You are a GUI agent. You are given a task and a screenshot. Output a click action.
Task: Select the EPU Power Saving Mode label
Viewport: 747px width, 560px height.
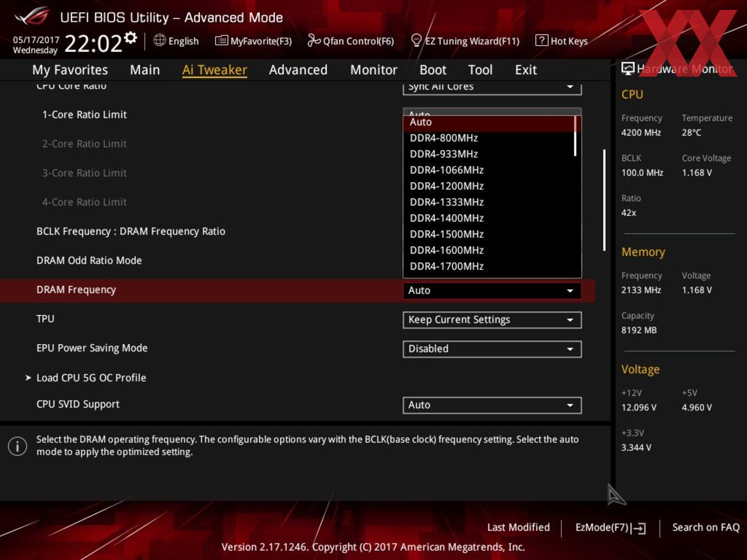pyautogui.click(x=92, y=348)
